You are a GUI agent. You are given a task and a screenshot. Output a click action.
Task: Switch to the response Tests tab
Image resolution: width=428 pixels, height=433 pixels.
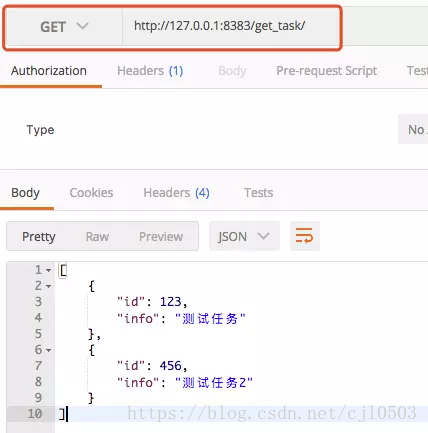259,193
